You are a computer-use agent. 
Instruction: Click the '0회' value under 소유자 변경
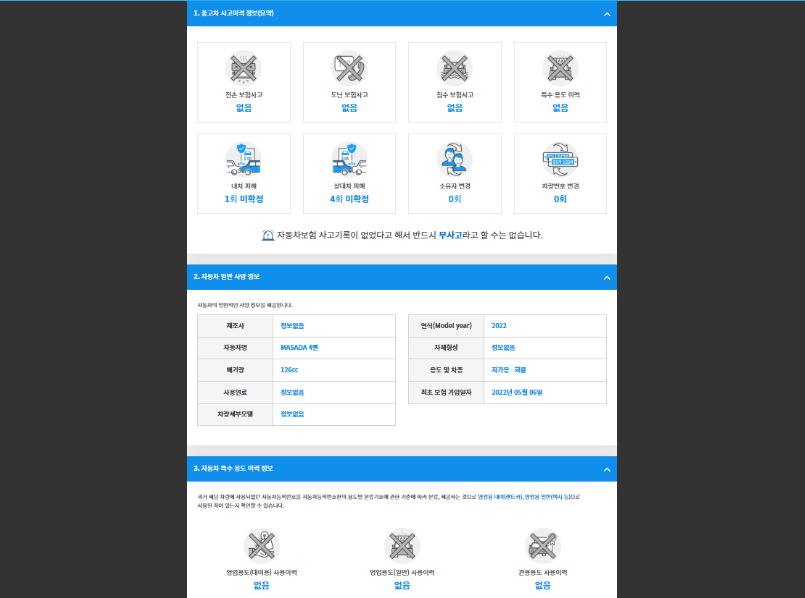pyautogui.click(x=455, y=199)
